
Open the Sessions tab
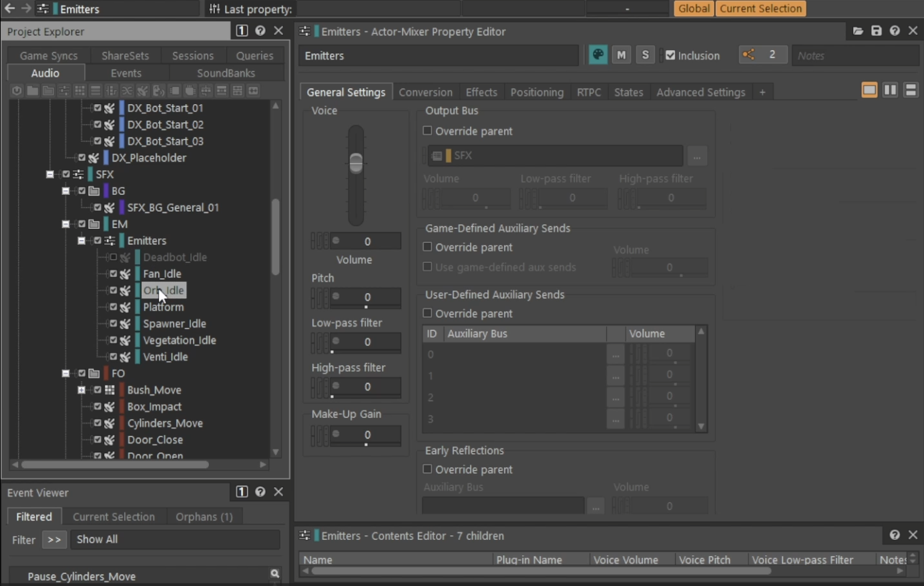(x=193, y=55)
